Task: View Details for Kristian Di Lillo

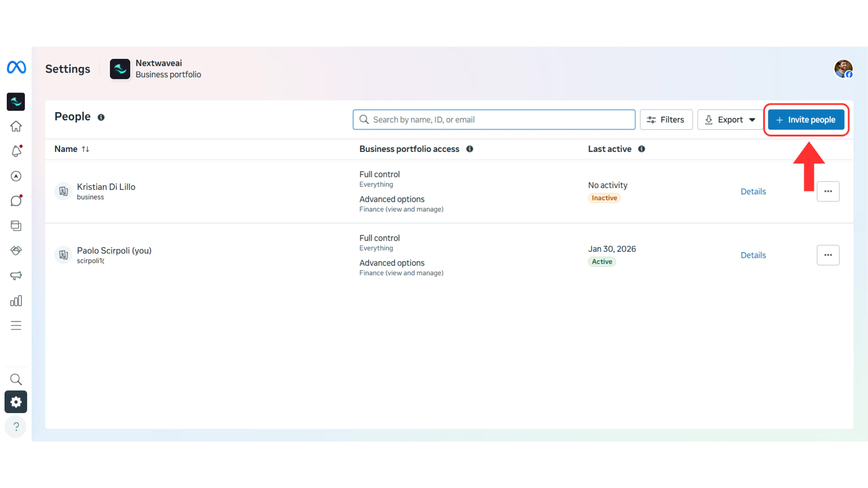Action: (x=753, y=191)
